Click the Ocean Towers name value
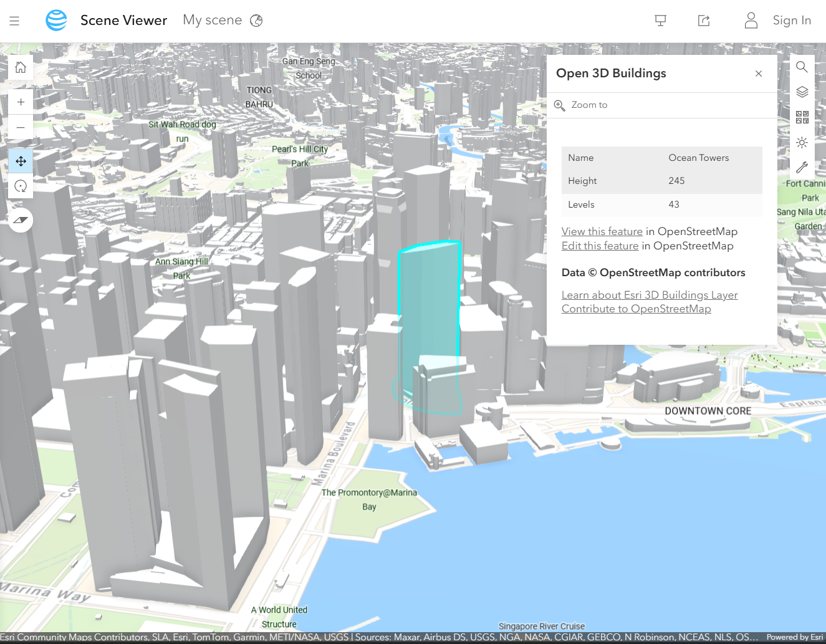 pos(699,158)
